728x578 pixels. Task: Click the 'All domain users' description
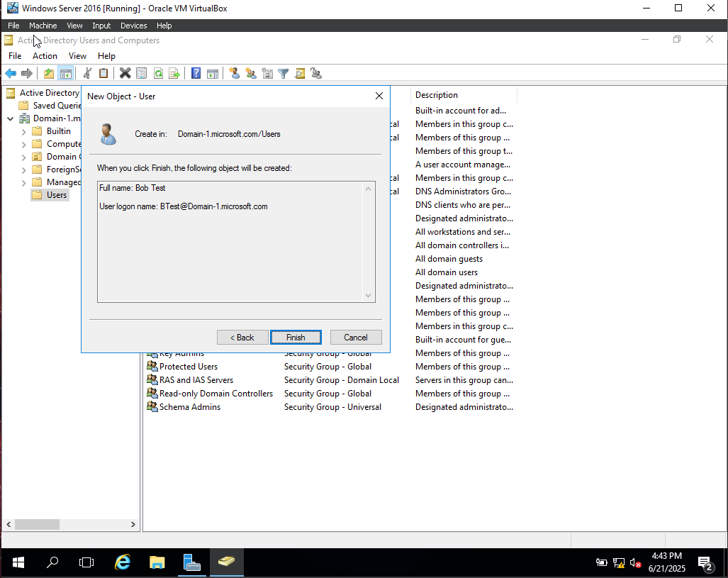point(446,272)
